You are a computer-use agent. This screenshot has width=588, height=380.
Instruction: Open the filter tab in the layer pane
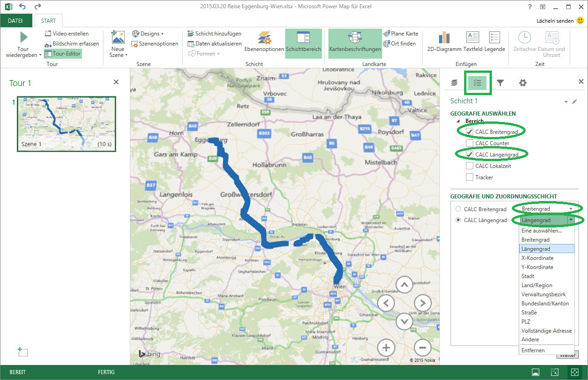500,82
